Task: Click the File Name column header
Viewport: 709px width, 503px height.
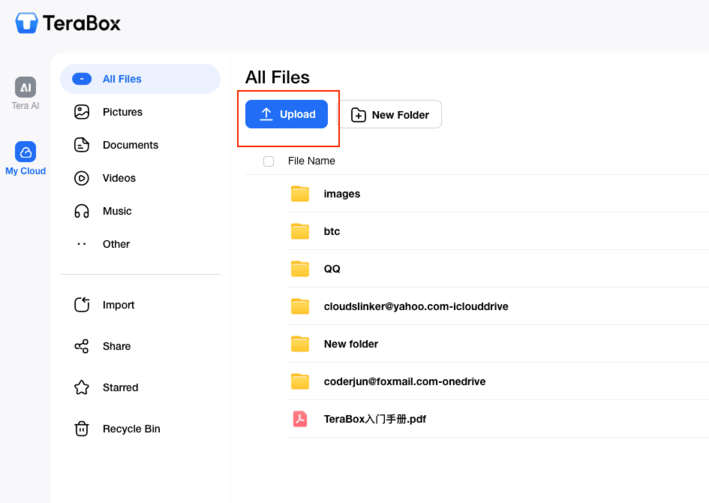Action: point(312,161)
